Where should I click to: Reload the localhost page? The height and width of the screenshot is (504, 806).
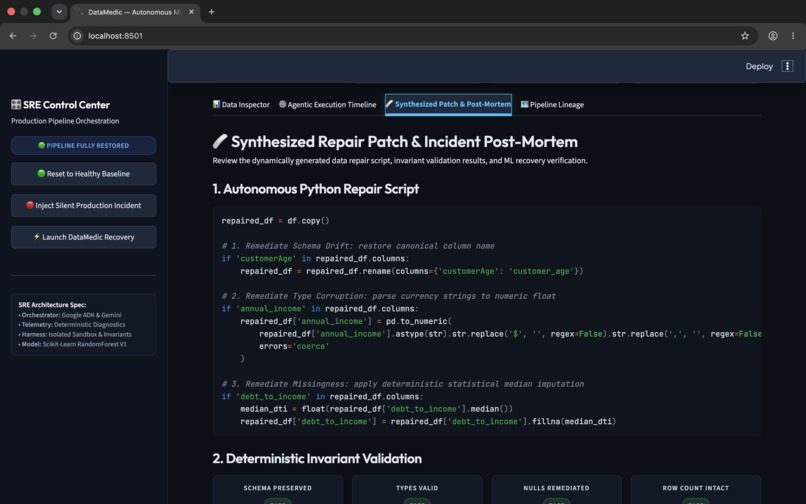(53, 36)
